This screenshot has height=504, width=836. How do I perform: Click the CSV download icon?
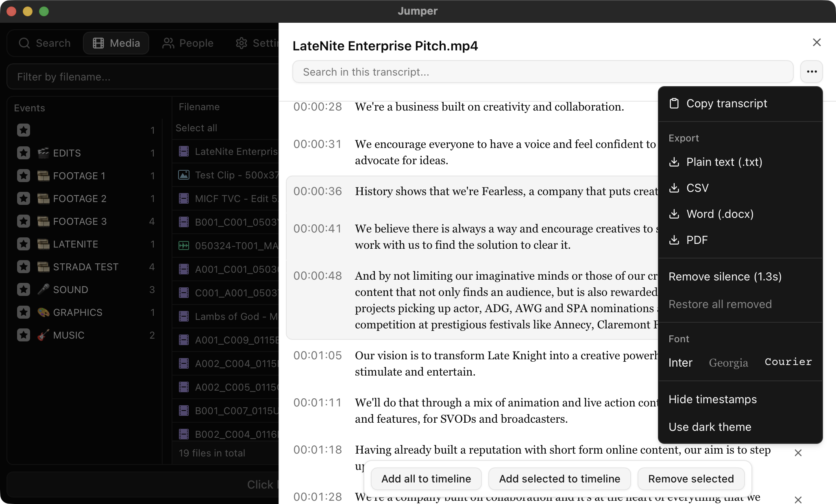pos(674,188)
